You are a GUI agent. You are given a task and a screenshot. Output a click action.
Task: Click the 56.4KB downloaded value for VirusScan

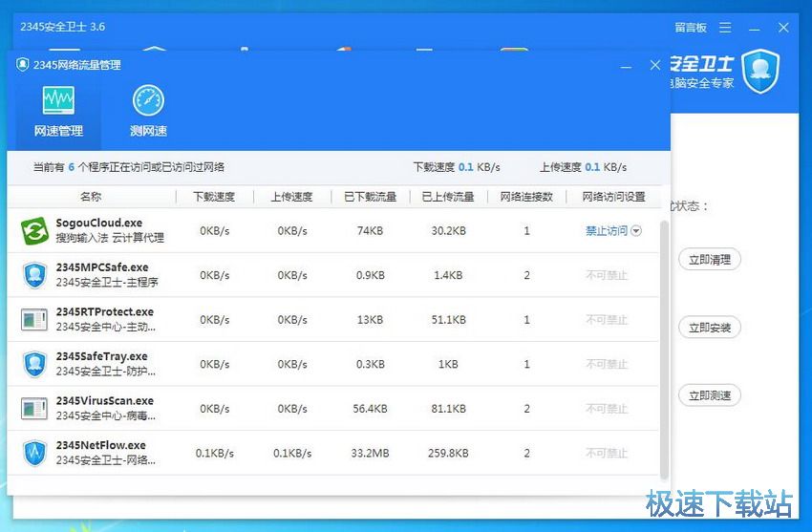[370, 409]
